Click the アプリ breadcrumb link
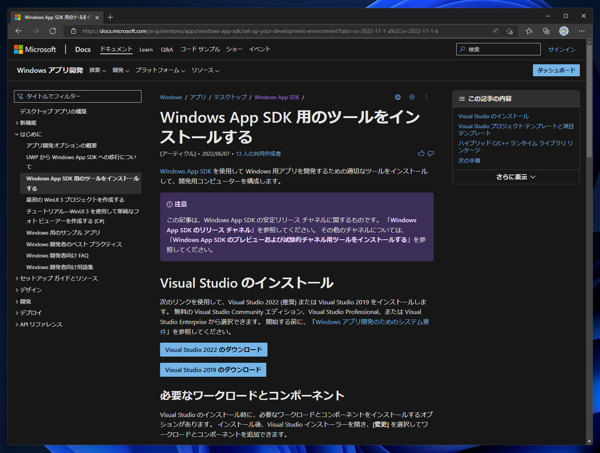The height and width of the screenshot is (453, 600). [198, 97]
